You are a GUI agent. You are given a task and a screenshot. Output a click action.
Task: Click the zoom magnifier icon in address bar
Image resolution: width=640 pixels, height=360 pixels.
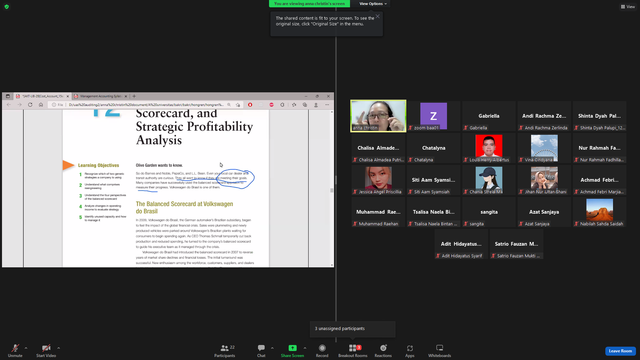229,105
